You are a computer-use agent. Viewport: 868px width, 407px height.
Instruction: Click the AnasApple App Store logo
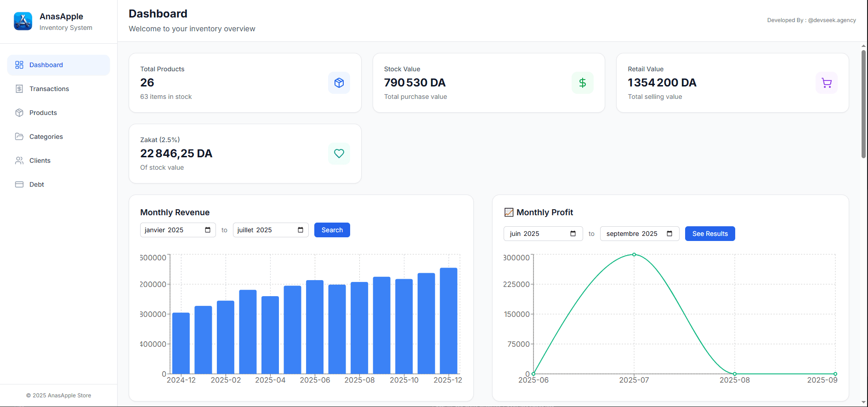click(x=23, y=21)
